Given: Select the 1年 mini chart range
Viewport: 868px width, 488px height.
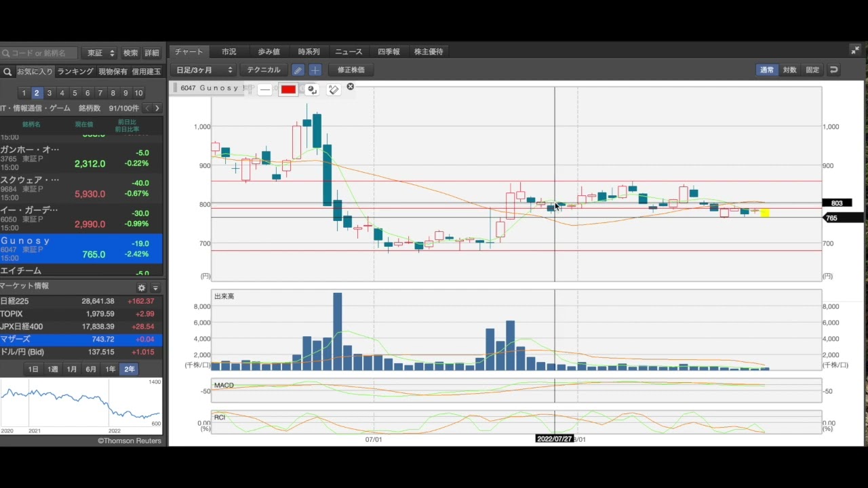Looking at the screenshot, I should point(111,369).
